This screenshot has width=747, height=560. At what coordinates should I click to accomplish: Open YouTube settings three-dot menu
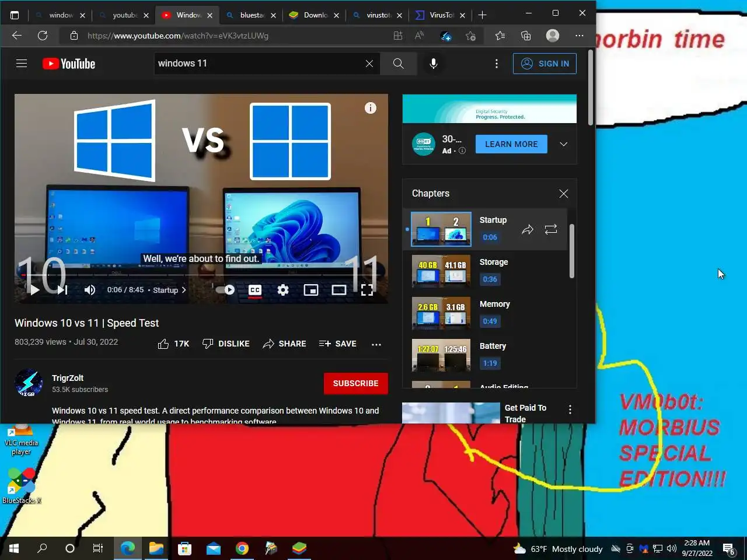click(x=497, y=64)
